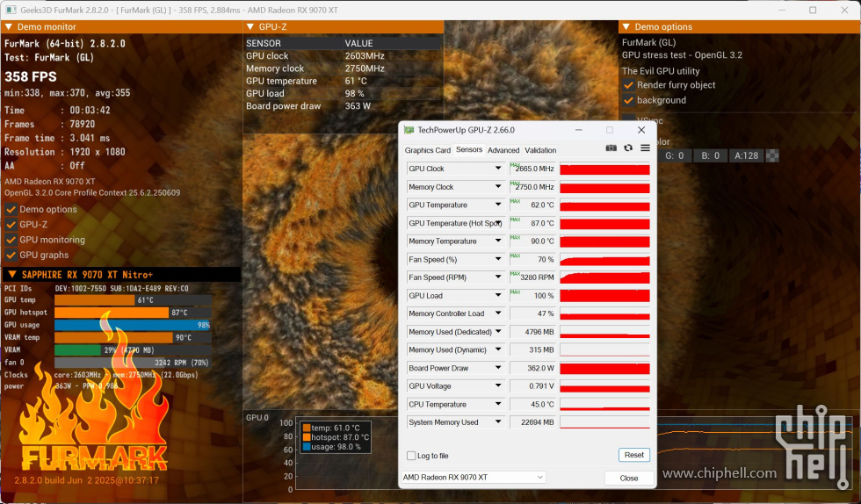Enable the Log to file checkbox

click(411, 456)
